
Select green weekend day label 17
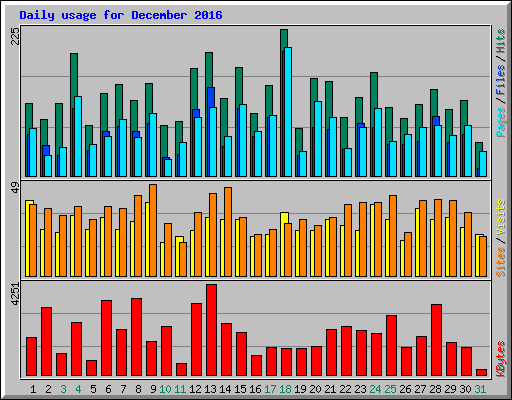270,389
